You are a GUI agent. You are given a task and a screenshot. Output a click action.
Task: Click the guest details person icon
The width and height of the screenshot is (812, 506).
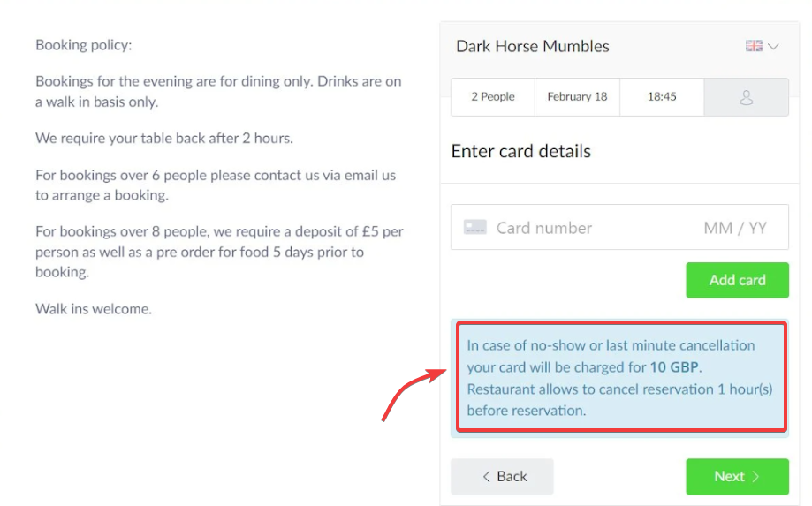[x=747, y=97]
